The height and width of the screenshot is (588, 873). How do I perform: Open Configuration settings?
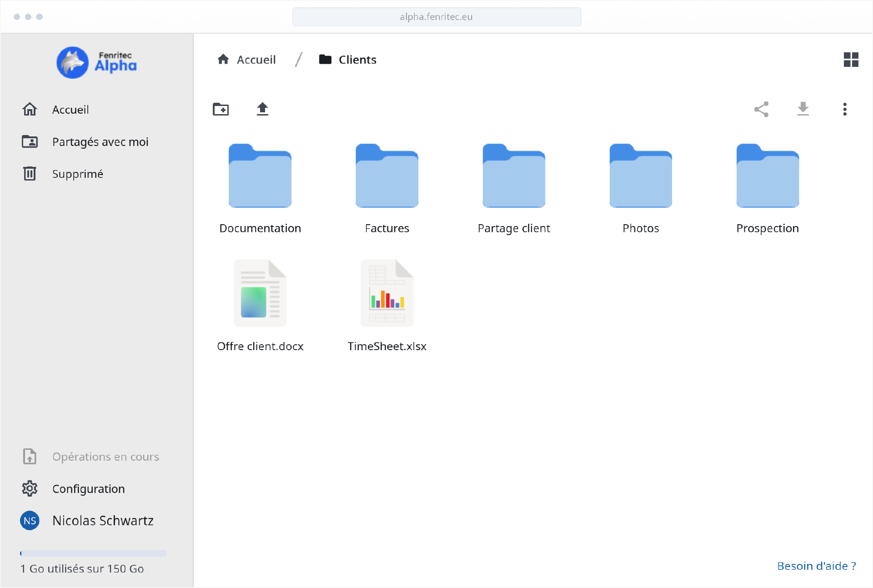(88, 489)
